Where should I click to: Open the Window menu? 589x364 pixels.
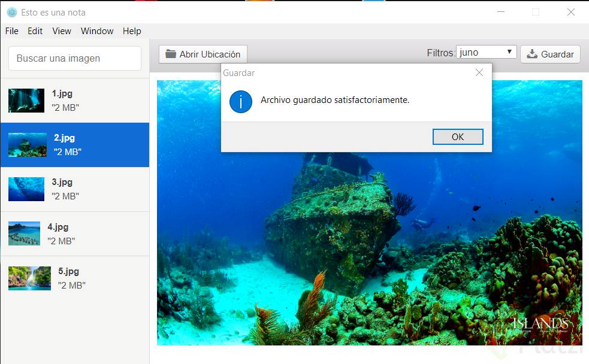[x=97, y=31]
